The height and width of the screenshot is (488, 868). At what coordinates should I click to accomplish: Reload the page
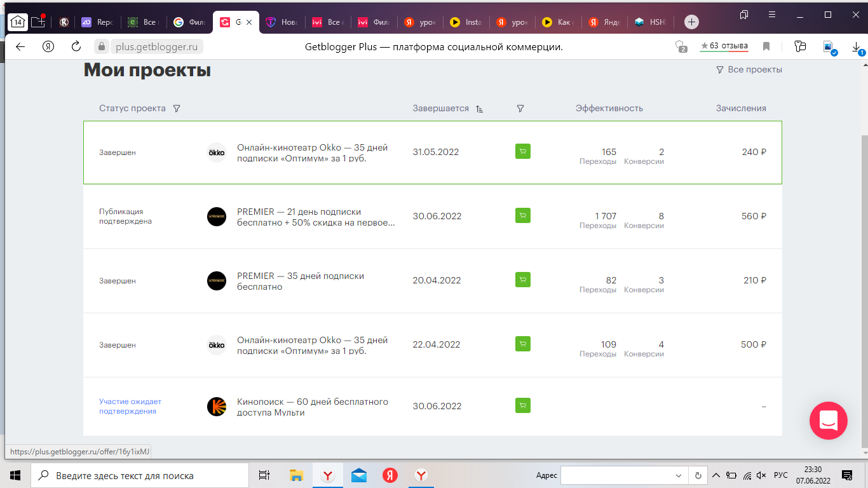click(x=76, y=46)
